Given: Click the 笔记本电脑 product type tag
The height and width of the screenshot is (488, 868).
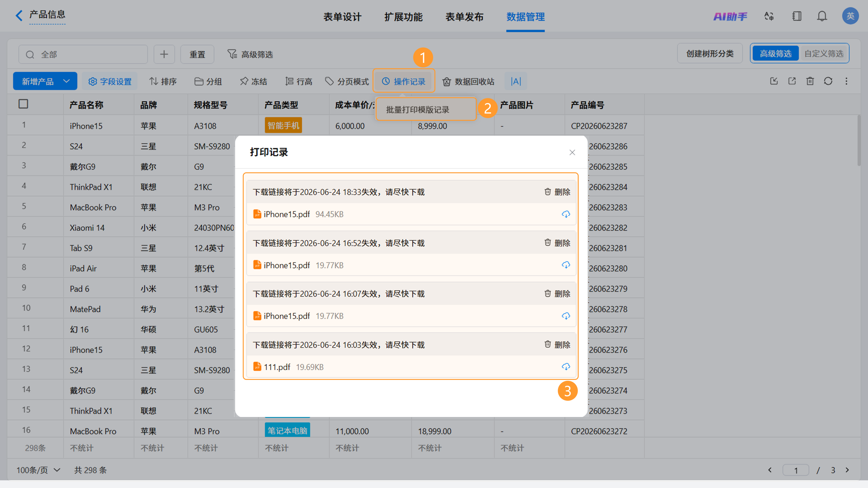Looking at the screenshot, I should (x=287, y=430).
